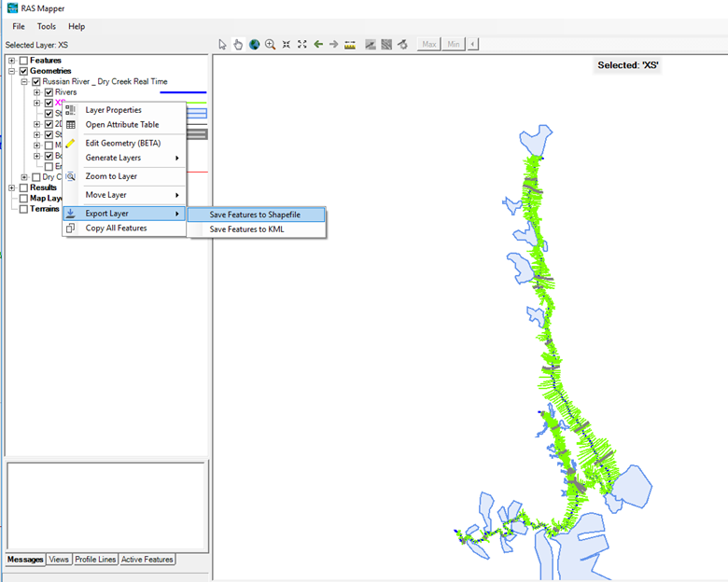Open the Tools menu

47,26
